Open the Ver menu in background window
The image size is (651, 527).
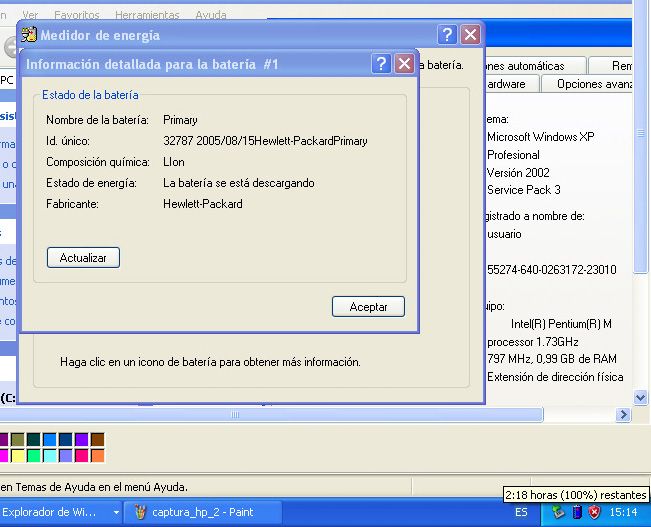[x=30, y=15]
